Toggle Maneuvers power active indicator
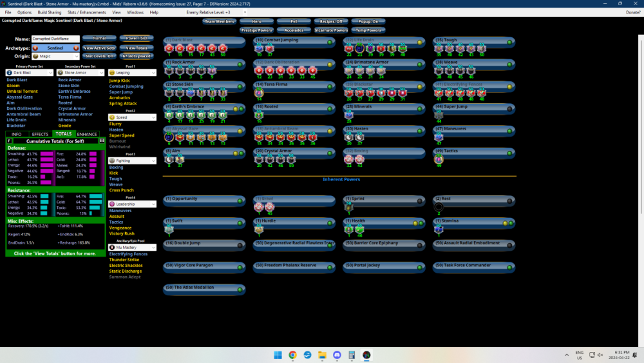Image resolution: width=644 pixels, height=363 pixels. 509,131
